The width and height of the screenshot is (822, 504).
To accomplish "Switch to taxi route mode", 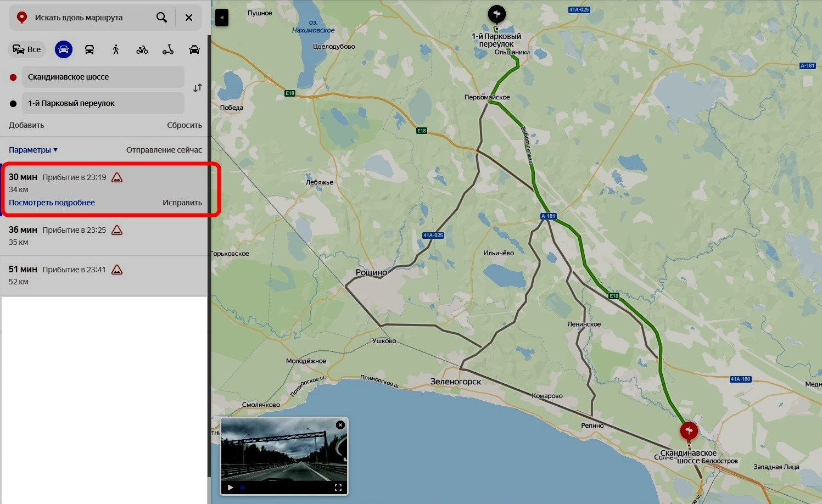I will (194, 49).
